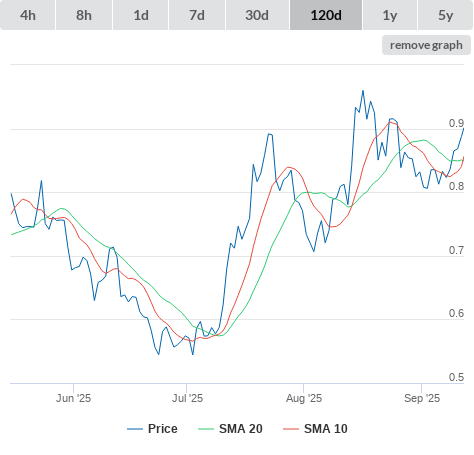Toggle the SMA 10 legend label
474x455 pixels.
coord(326,429)
